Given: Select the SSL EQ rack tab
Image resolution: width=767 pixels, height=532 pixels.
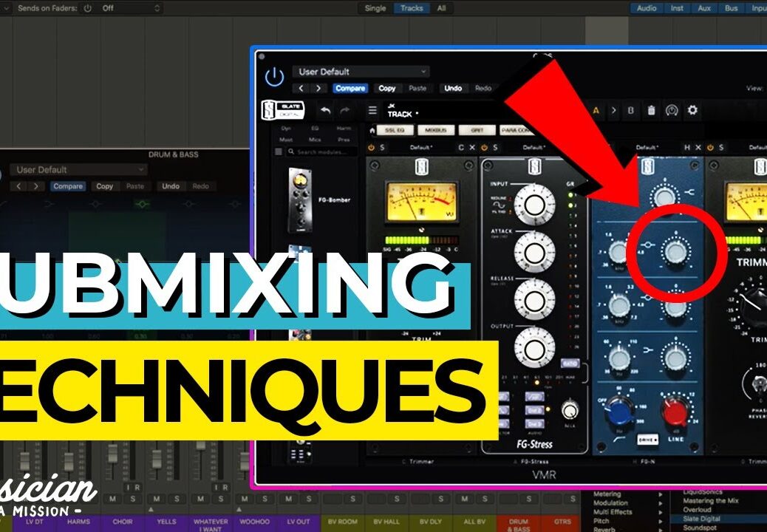Looking at the screenshot, I should point(396,131).
